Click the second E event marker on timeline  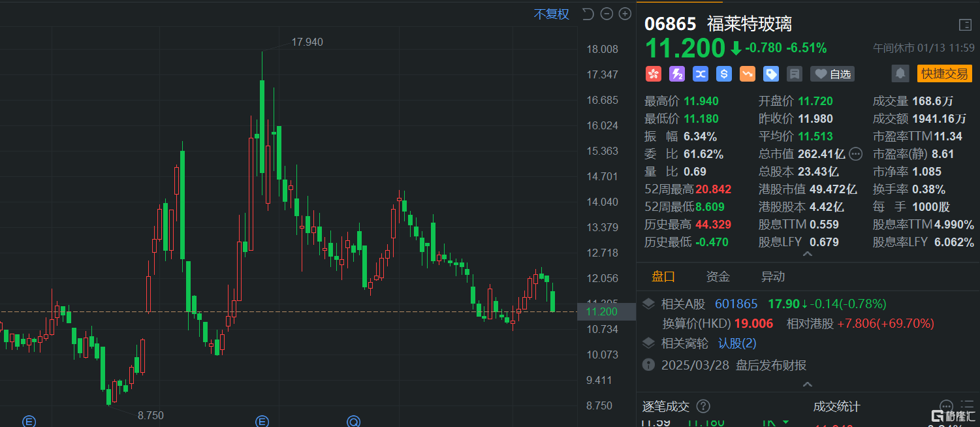pos(262,420)
